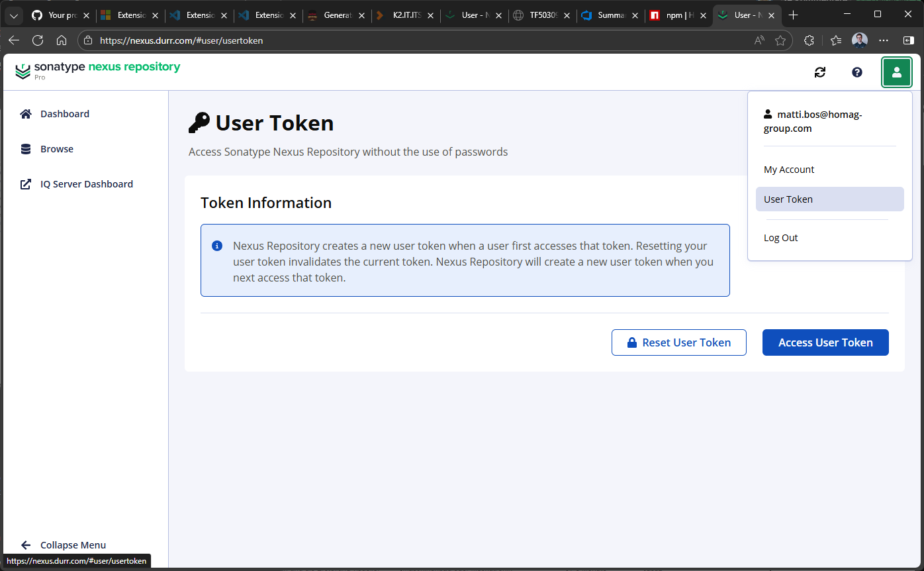Click the Browse database icon in sidebar
The width and height of the screenshot is (924, 571).
click(x=26, y=149)
